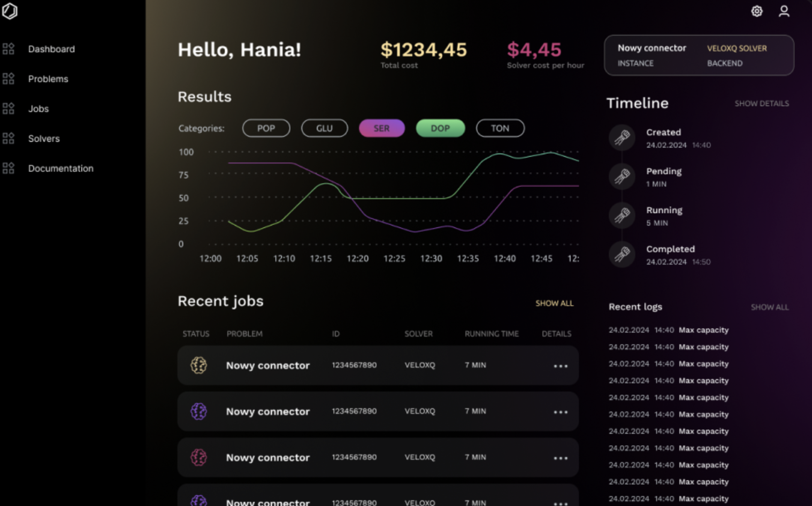Click the user profile icon

[x=783, y=11]
